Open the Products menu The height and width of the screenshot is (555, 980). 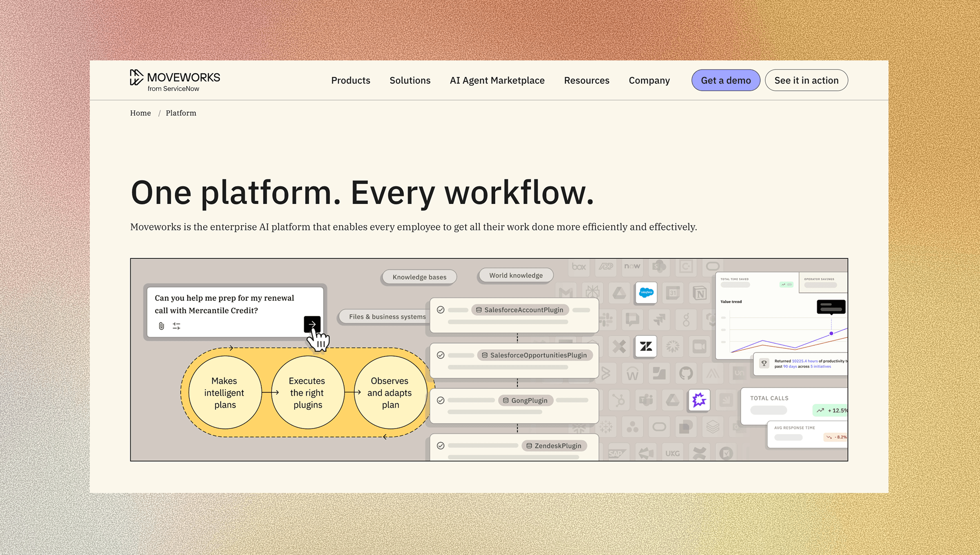click(x=350, y=80)
